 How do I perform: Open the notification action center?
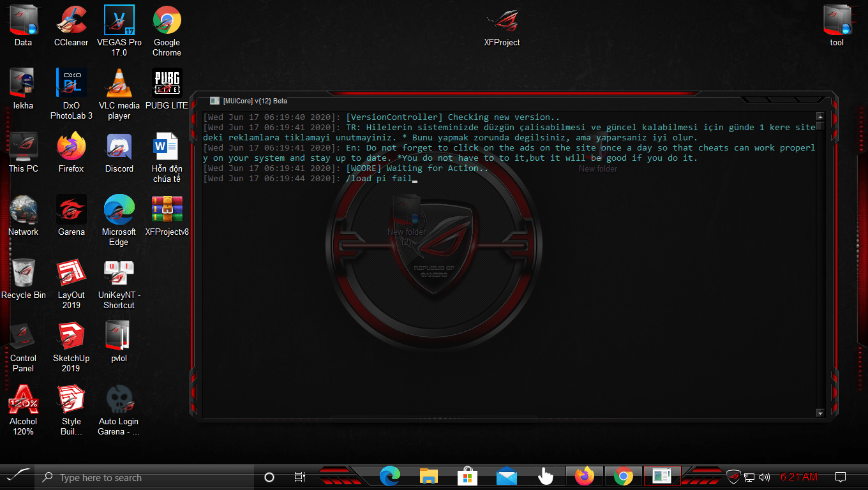point(841,477)
